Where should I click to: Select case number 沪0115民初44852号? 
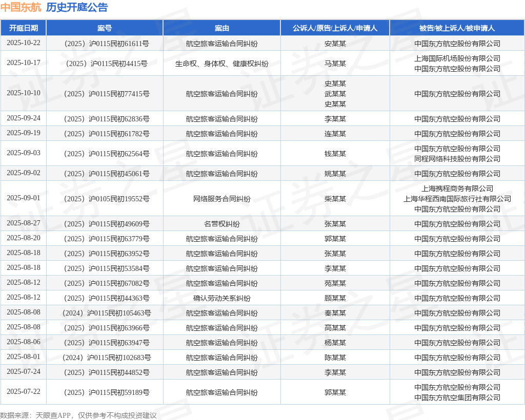[107, 372]
